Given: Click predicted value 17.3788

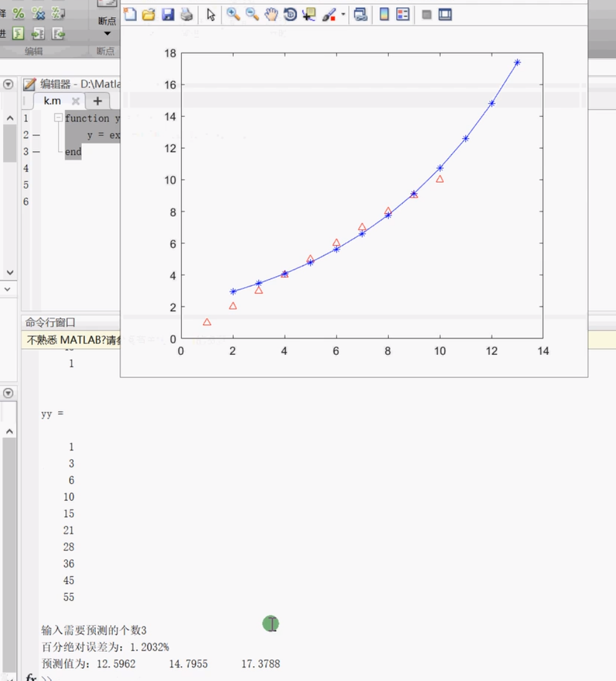Looking at the screenshot, I should pos(261,664).
